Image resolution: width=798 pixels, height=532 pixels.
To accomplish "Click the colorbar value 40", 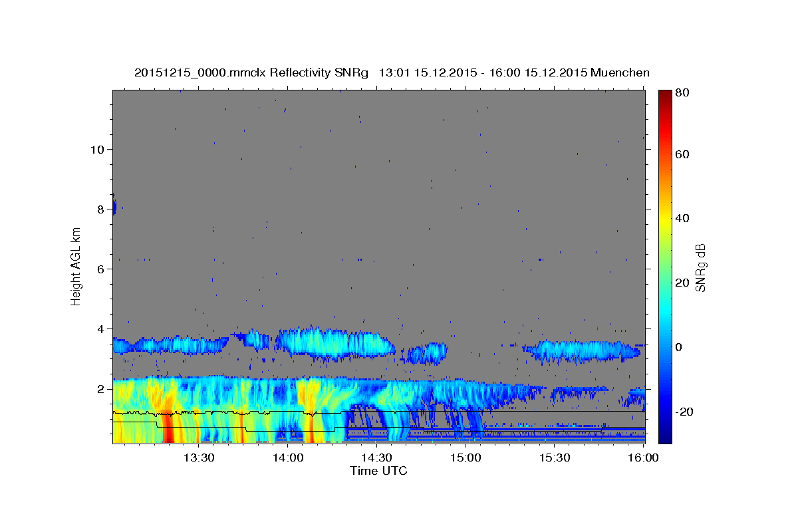I will tap(682, 219).
